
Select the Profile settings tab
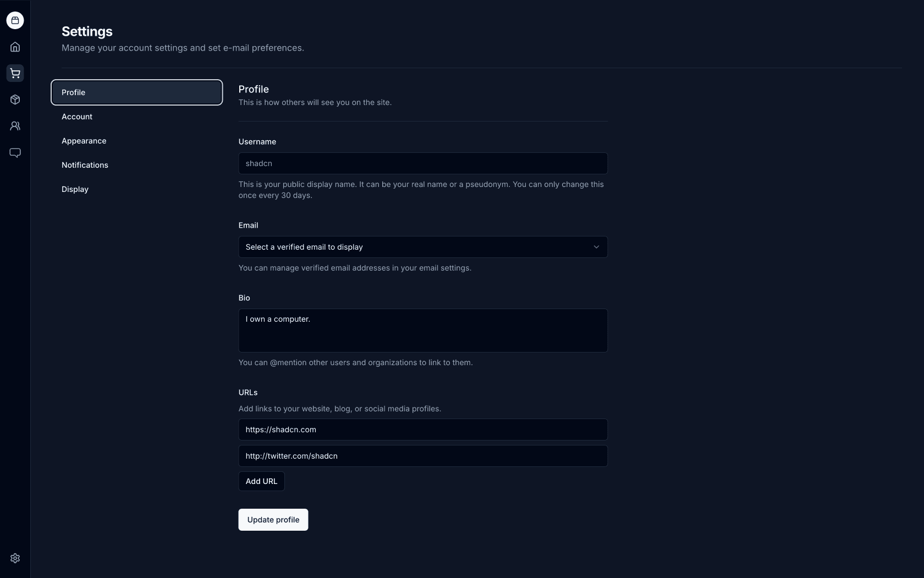(x=136, y=92)
